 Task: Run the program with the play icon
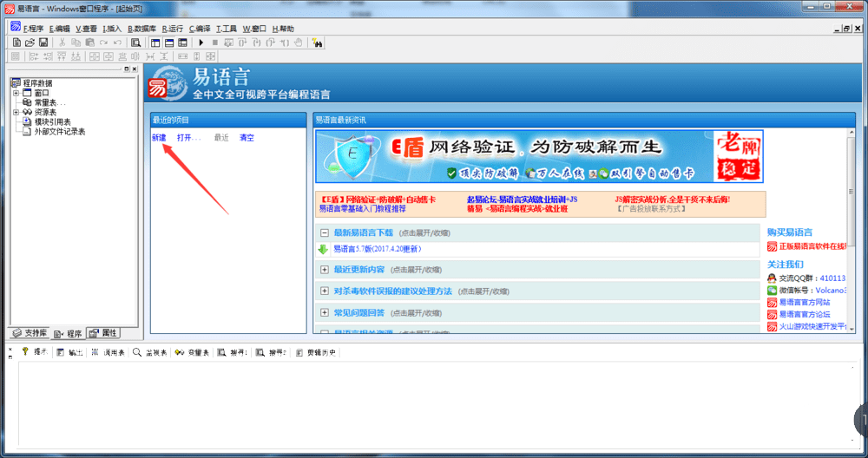(201, 43)
